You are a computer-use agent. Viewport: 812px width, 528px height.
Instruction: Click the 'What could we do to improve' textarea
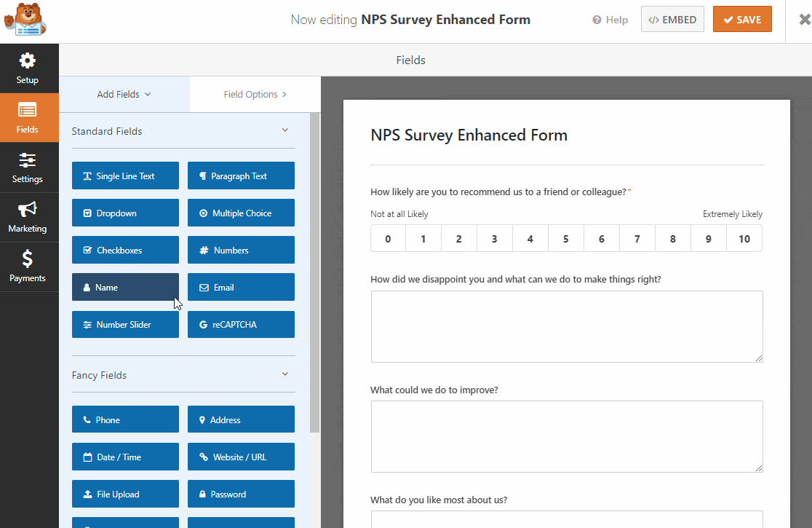pyautogui.click(x=567, y=436)
